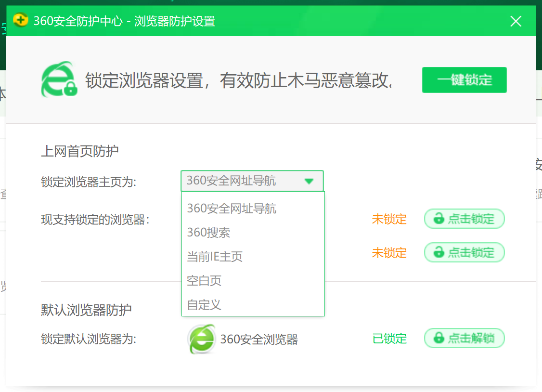Click the 已锁定 status text
542x392 pixels.
point(389,339)
